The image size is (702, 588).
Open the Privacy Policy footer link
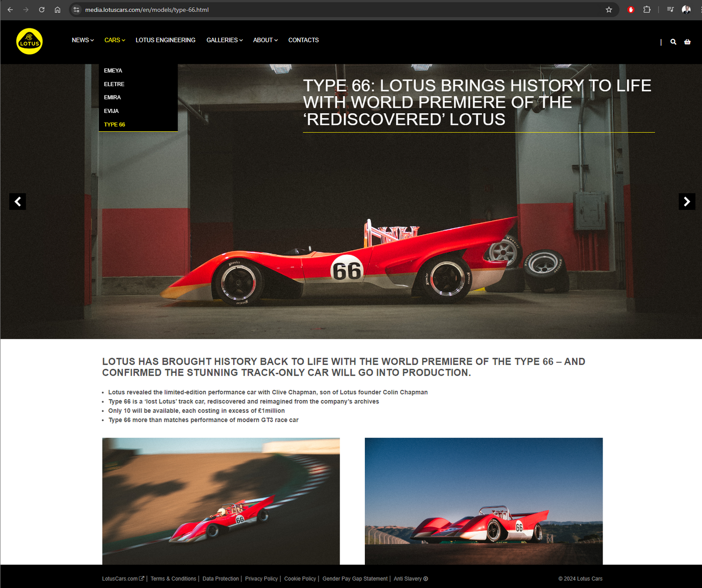[x=261, y=579]
